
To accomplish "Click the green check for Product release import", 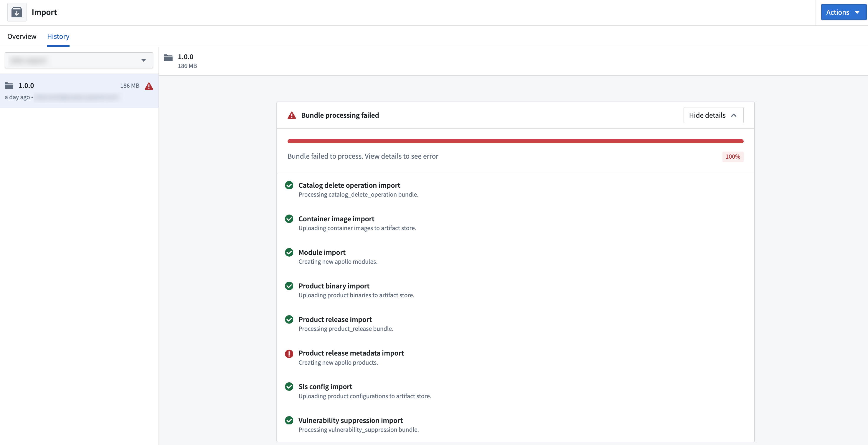I will point(289,319).
